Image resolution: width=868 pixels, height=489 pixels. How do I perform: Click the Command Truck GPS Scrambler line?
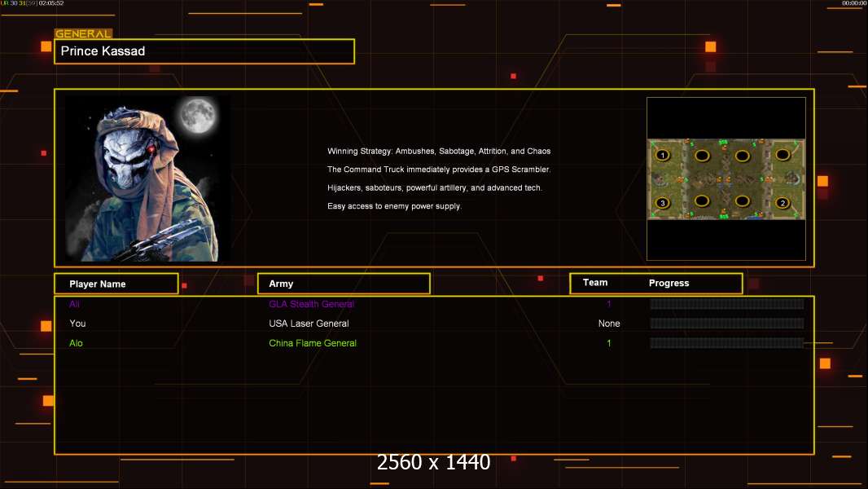tap(439, 170)
